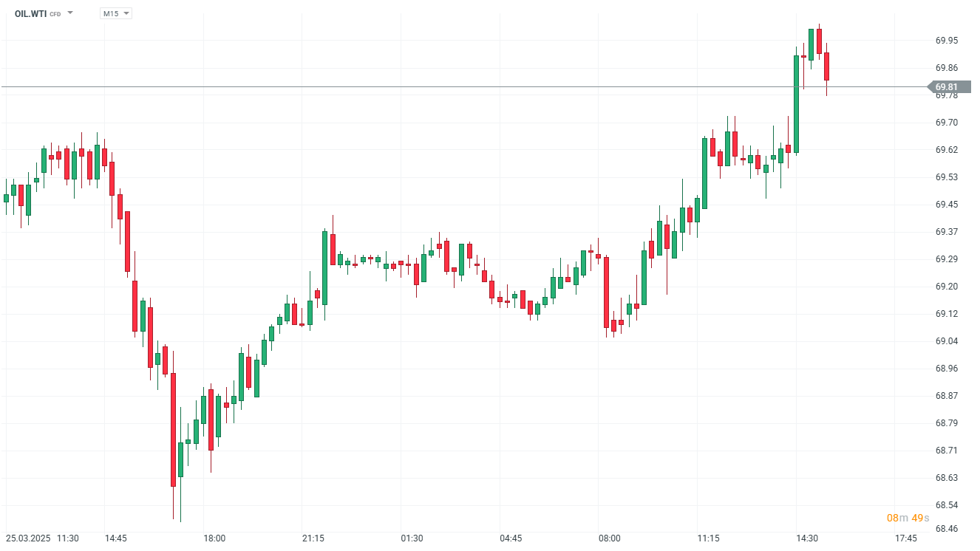Screen dimensions: 980x551
Task: Click the 17:45 time axis label
Action: point(905,538)
